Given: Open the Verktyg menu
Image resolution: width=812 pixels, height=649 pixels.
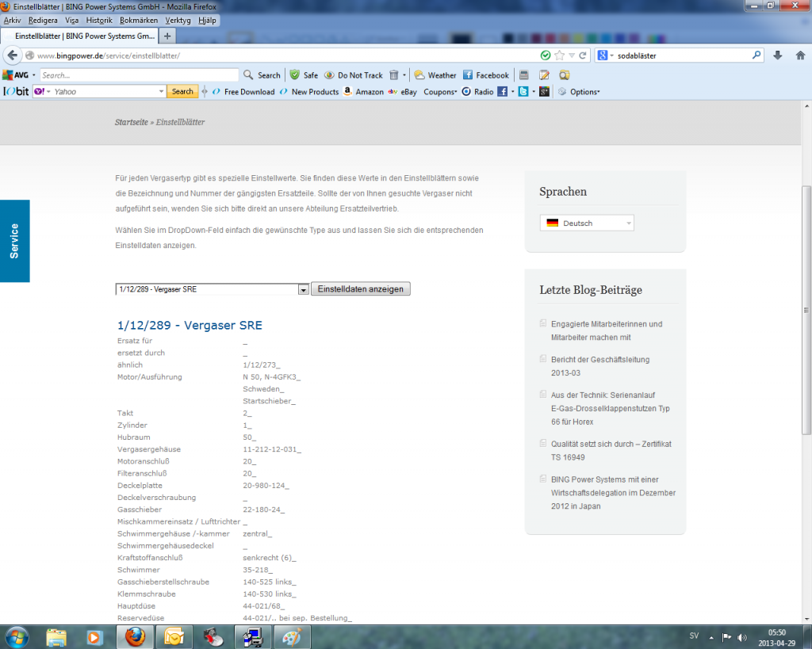Looking at the screenshot, I should click(x=178, y=20).
